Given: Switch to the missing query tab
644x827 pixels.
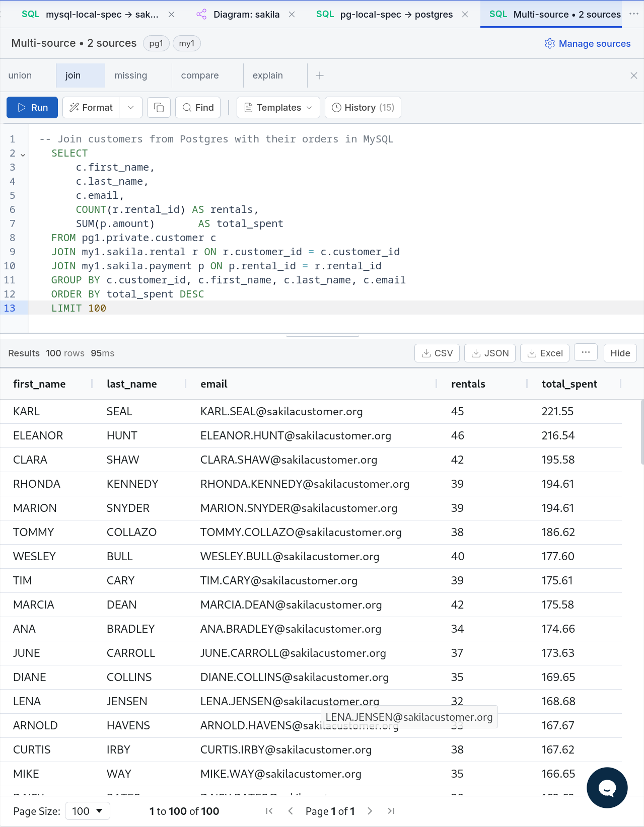Looking at the screenshot, I should (138, 76).
